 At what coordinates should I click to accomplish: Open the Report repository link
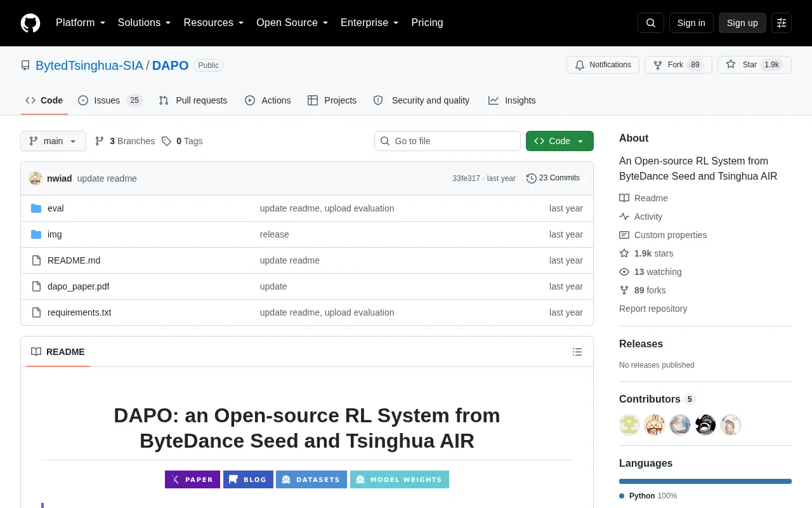(x=653, y=309)
